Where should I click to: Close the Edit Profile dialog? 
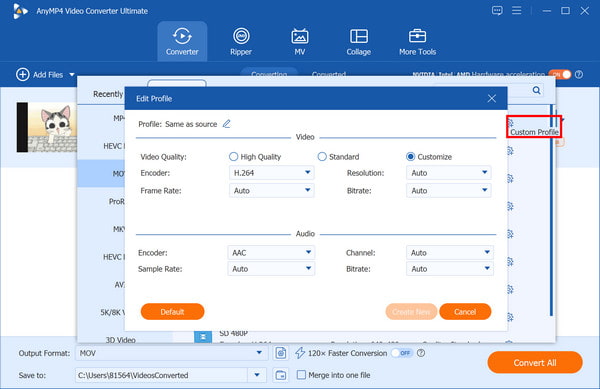click(492, 99)
